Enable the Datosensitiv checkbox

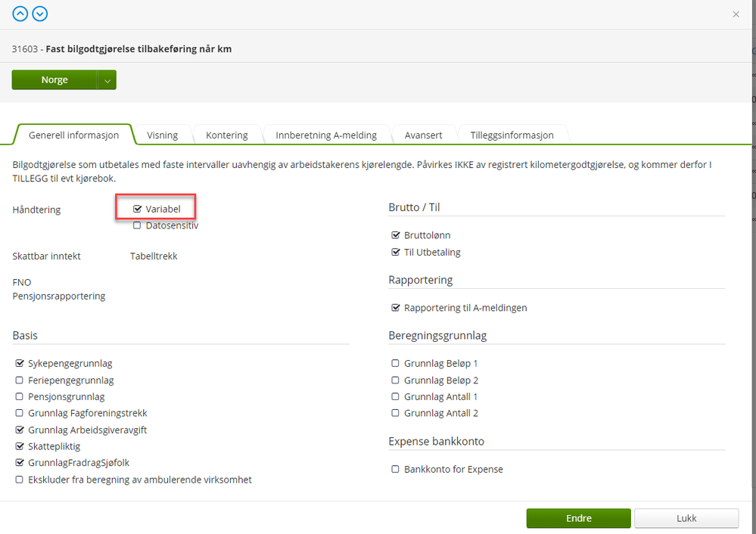(x=138, y=225)
